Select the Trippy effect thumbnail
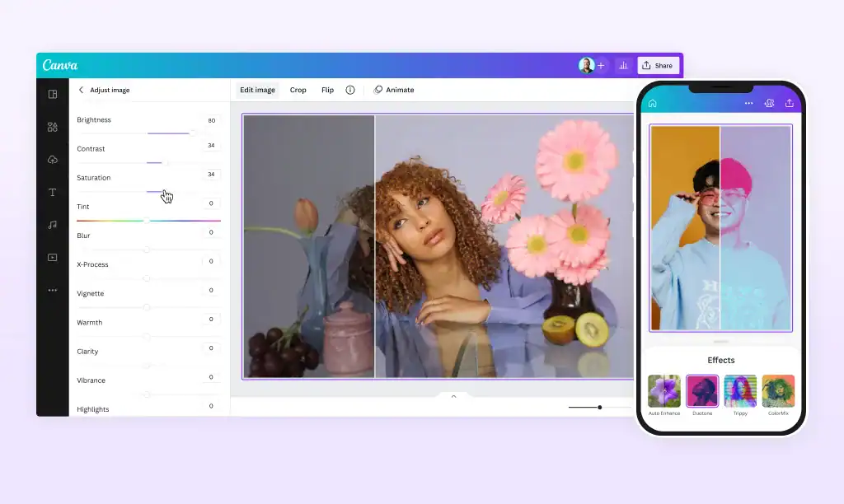 [740, 391]
